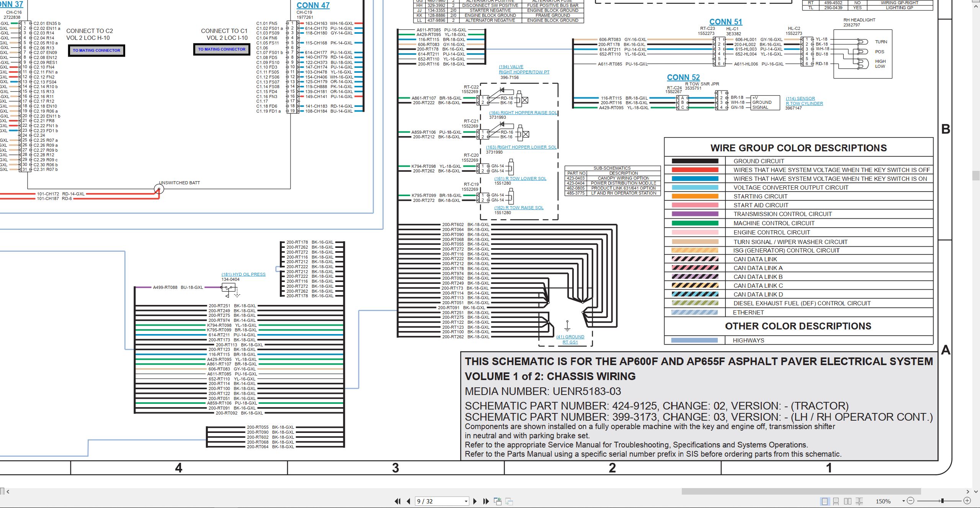Click the 'POWER DISTRIBUTION MODULE' table cell
The image size is (980, 508).
click(623, 183)
